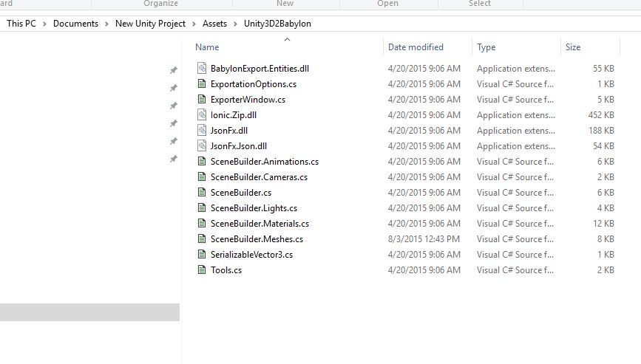Click the 12 KB size cell
The image size is (641, 364).
(603, 224)
